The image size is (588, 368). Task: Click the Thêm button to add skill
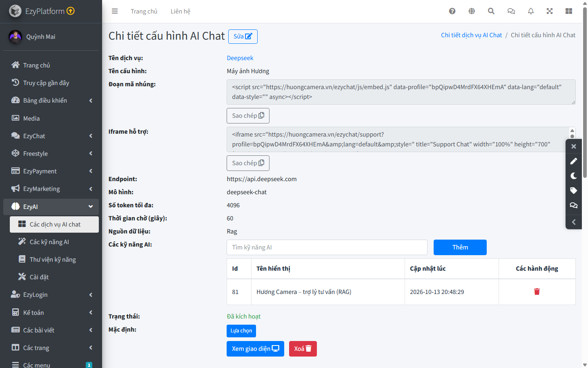pyautogui.click(x=460, y=247)
